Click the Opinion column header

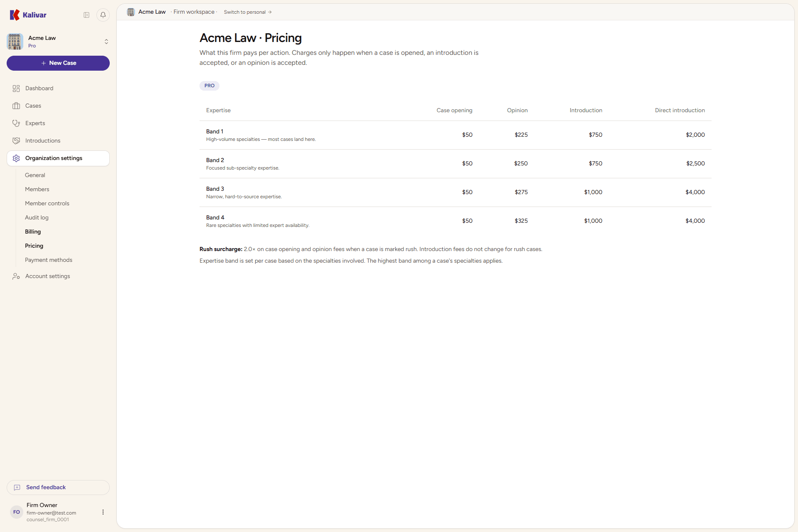(x=517, y=111)
